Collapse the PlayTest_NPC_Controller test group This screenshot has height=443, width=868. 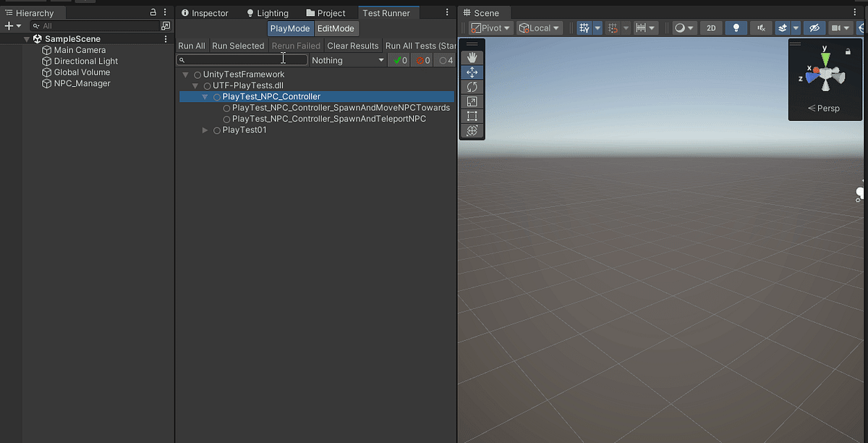click(x=205, y=96)
